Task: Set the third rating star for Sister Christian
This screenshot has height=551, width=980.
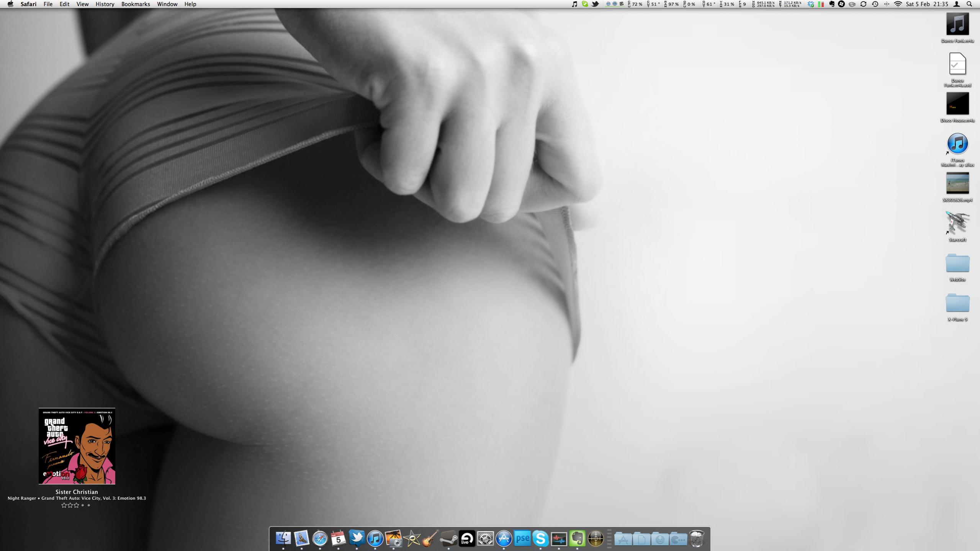Action: (x=76, y=505)
